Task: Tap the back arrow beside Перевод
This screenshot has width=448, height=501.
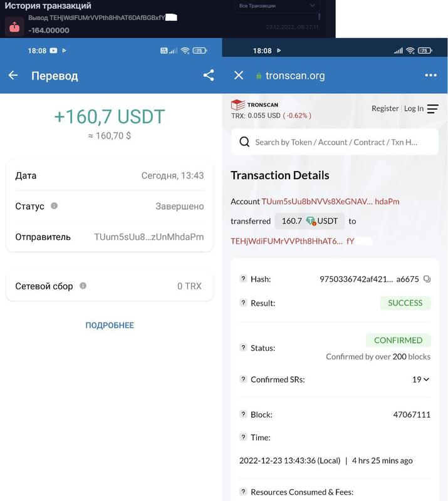Action: point(13,75)
